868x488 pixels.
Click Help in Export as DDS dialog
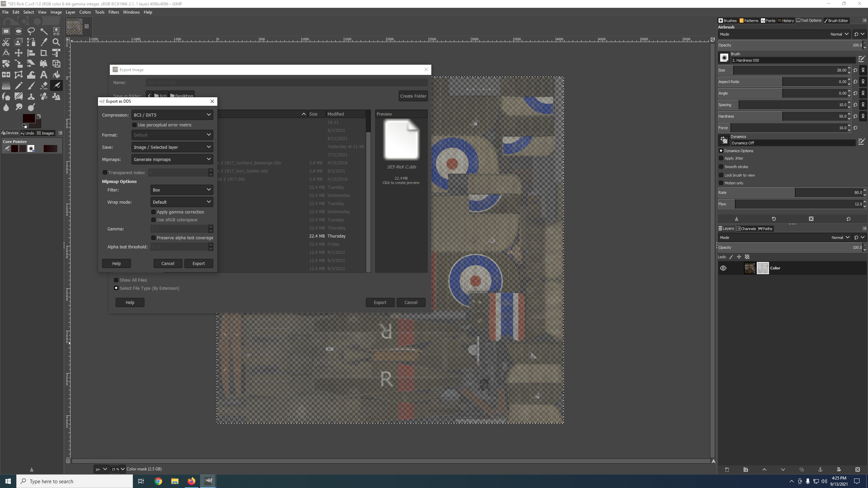116,264
